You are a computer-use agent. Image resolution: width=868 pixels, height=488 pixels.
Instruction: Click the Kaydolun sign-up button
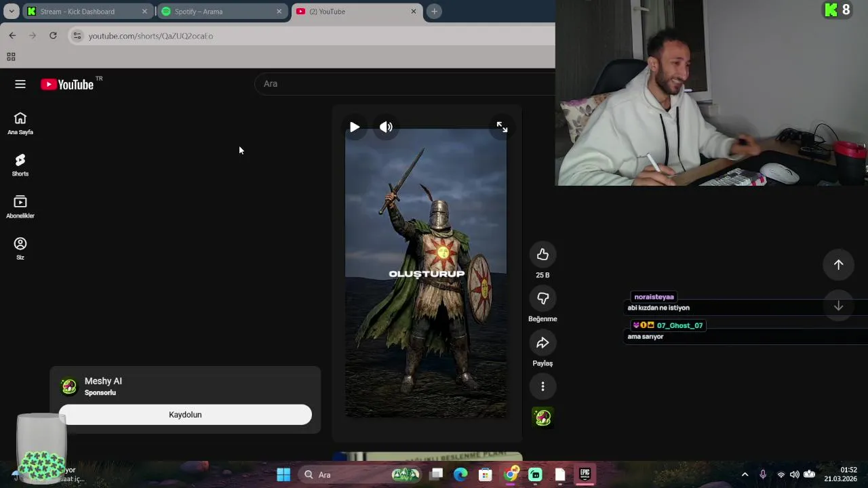185,415
